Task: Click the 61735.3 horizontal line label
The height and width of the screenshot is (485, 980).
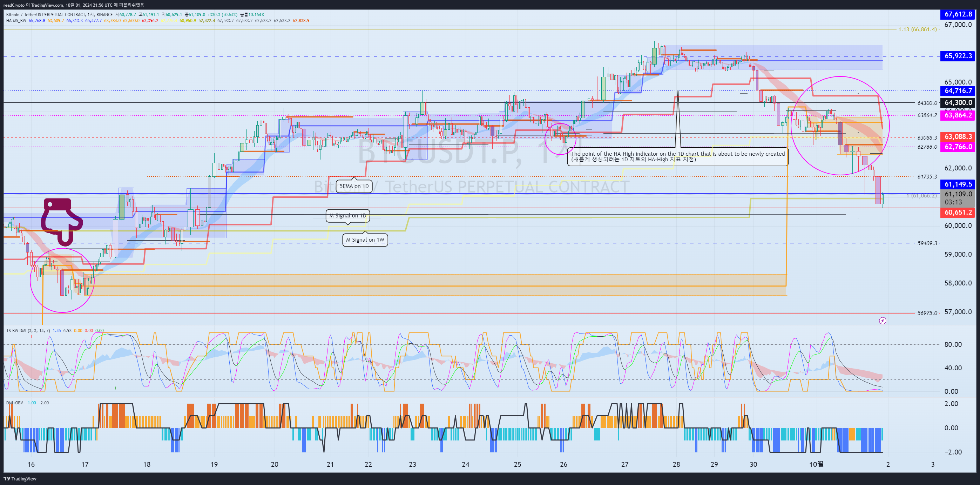Action: pyautogui.click(x=927, y=176)
